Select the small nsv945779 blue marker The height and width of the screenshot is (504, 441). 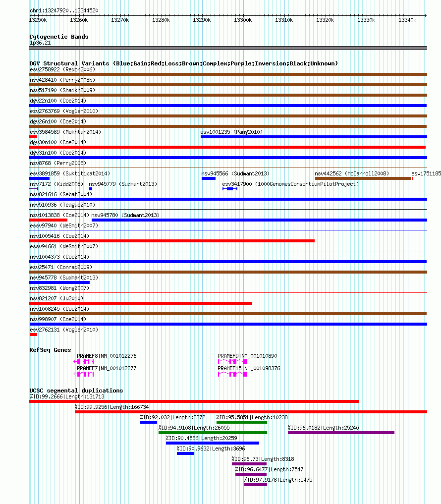[x=91, y=189]
